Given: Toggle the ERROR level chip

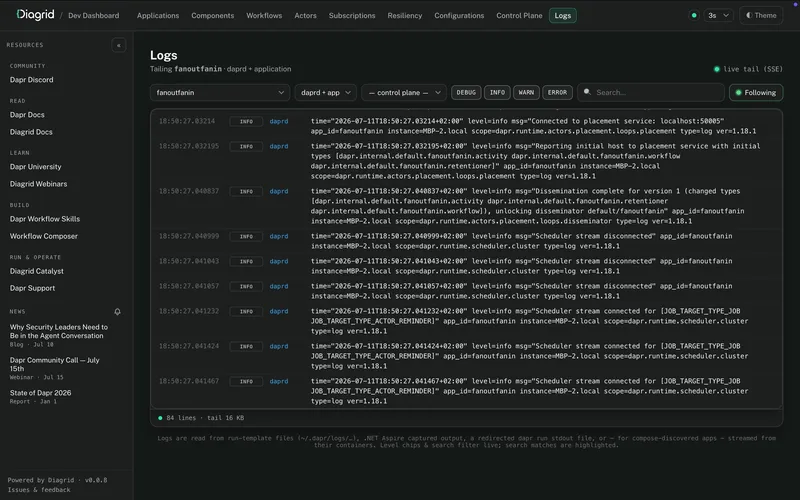Looking at the screenshot, I should (557, 92).
